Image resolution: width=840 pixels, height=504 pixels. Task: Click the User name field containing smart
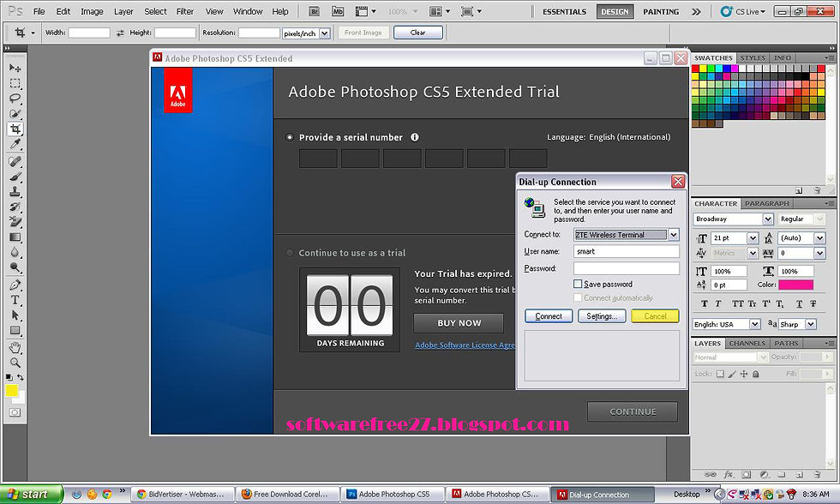click(x=627, y=251)
